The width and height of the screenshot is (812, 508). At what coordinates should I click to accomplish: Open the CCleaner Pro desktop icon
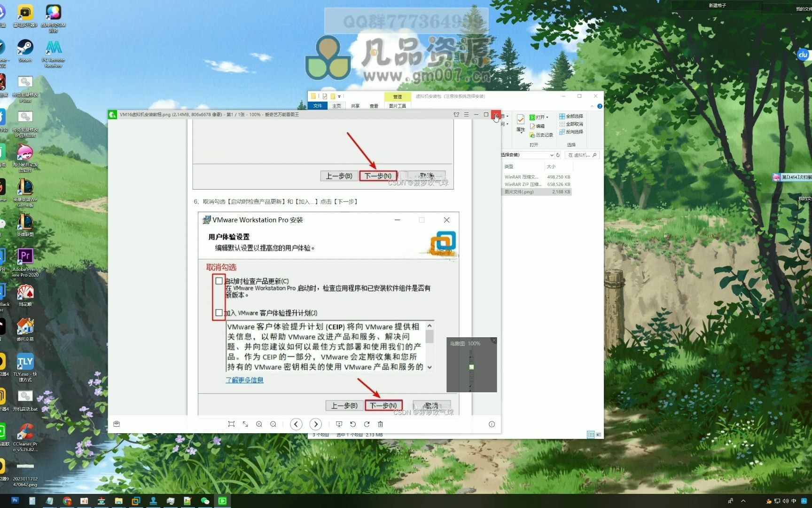25,437
